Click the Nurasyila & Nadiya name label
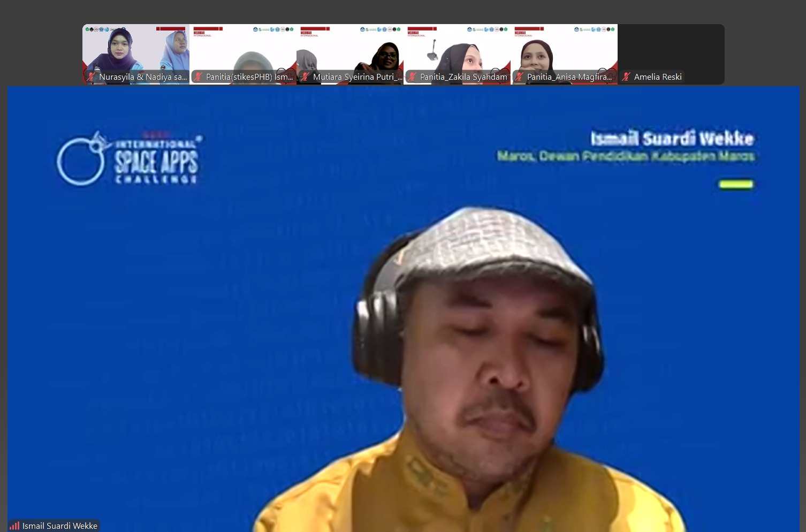The height and width of the screenshot is (532, 806). click(x=143, y=77)
